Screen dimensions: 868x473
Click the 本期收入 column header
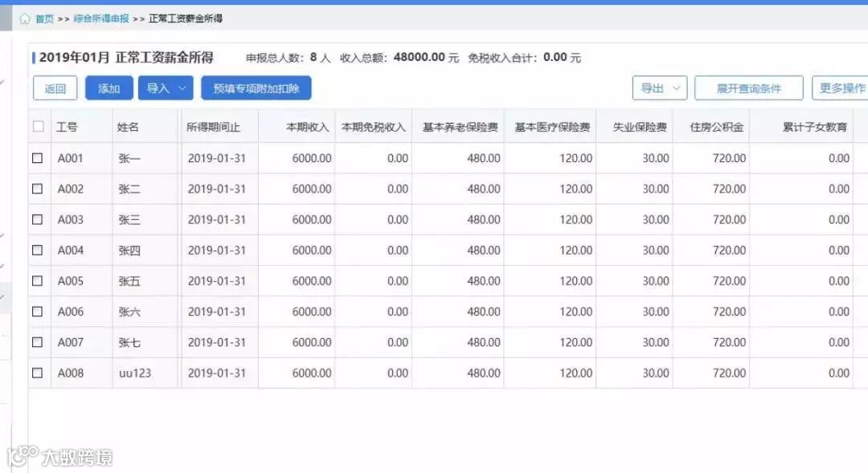point(307,127)
